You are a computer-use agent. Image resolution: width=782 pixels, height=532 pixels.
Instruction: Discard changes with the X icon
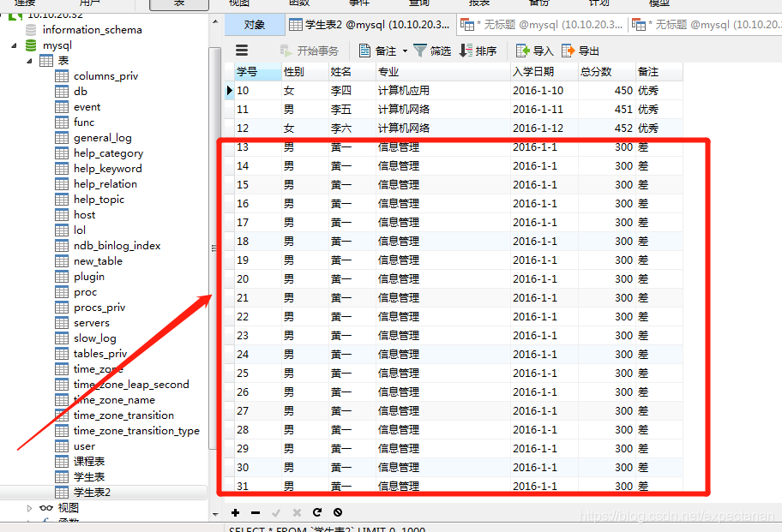(x=297, y=512)
